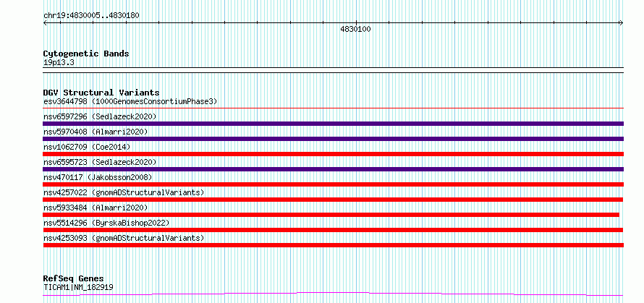Select the red bar for nsv1062709
The height and width of the screenshot is (303, 644).
click(334, 154)
